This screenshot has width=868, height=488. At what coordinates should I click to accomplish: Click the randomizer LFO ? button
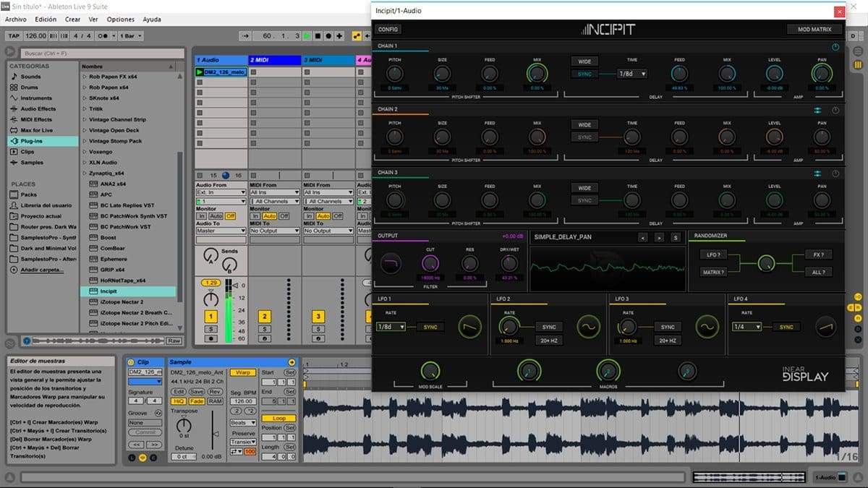712,255
